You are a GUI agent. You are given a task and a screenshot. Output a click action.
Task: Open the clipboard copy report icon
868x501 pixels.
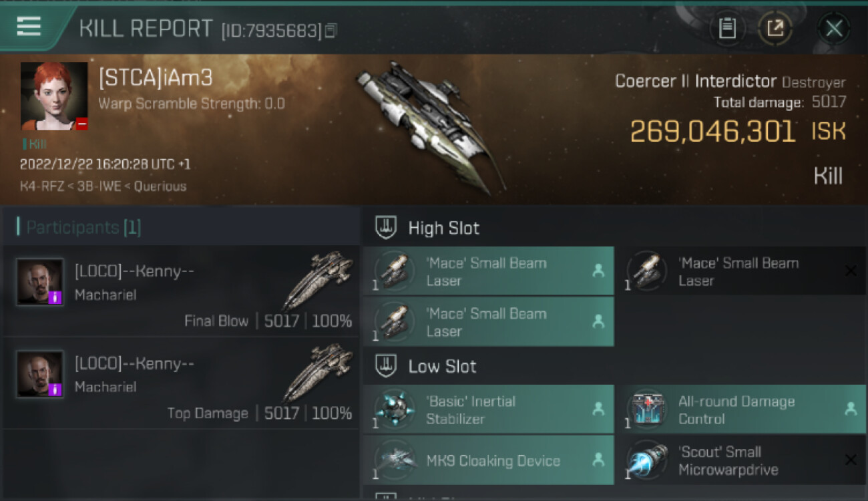tap(727, 28)
